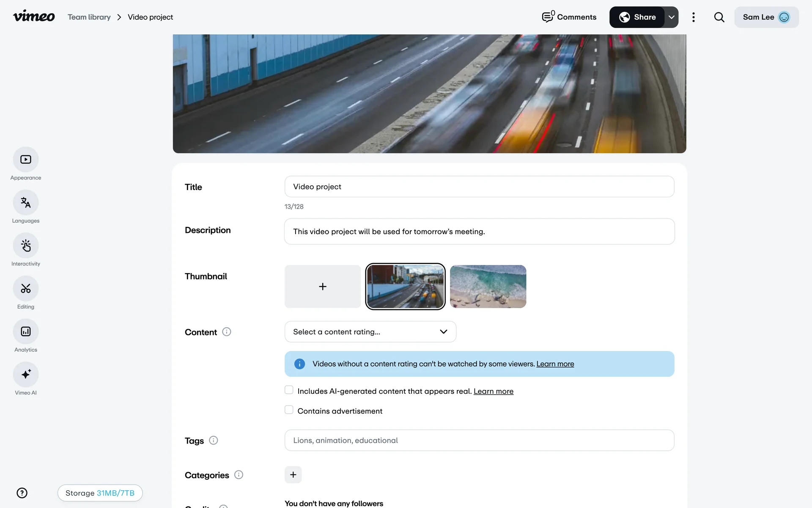
Task: Open the help question mark icon
Action: click(22, 493)
